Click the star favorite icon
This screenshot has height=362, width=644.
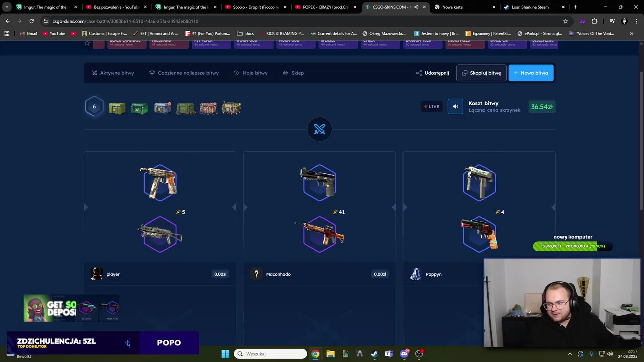point(87,43)
